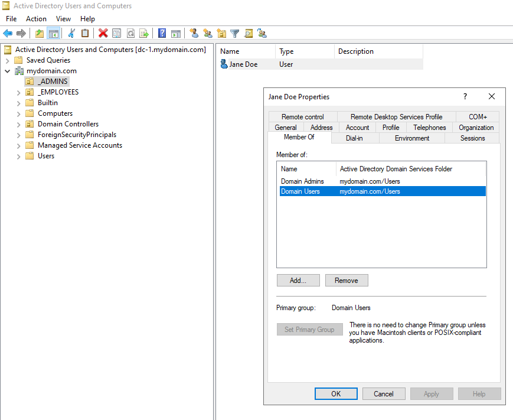Click the Filter funnel icon
This screenshot has width=513, height=420.
(234, 33)
